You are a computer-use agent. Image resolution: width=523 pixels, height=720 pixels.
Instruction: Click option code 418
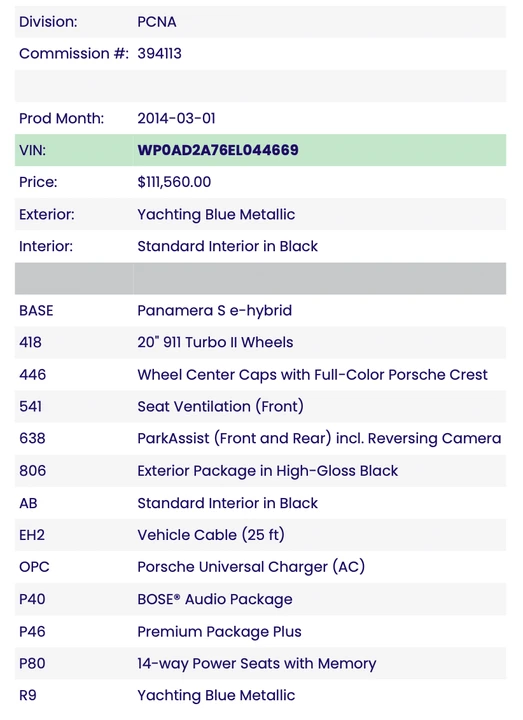30,343
